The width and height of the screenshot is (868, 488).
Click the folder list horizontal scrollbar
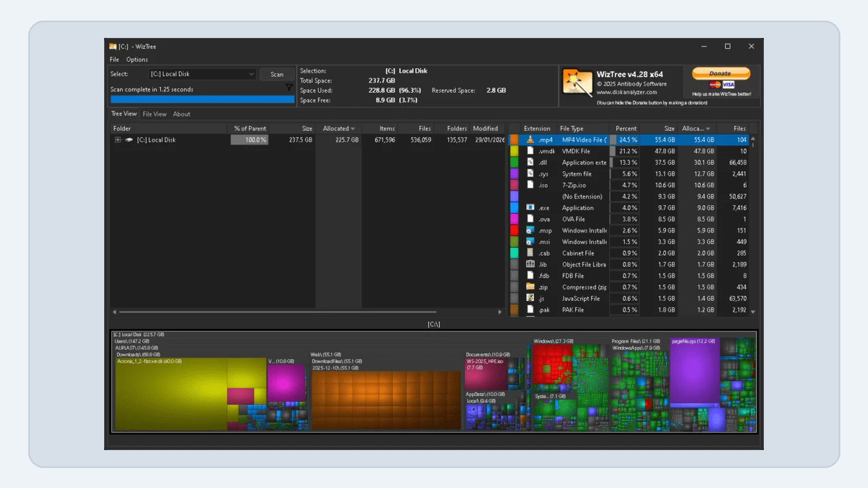point(277,312)
